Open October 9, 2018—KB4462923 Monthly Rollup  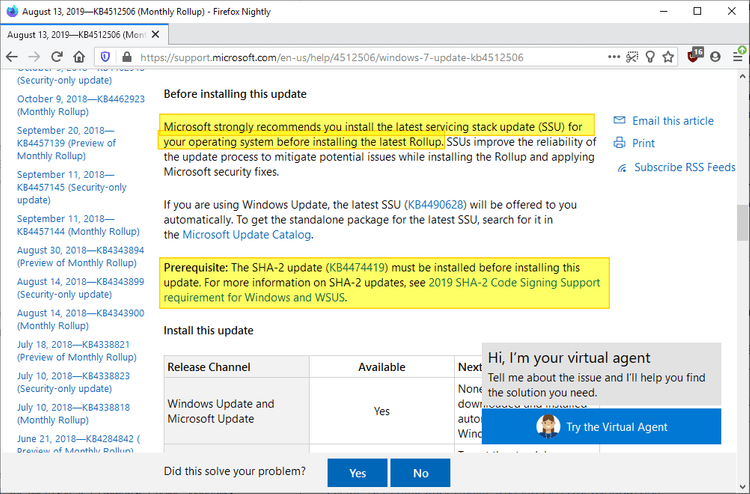[x=81, y=105]
